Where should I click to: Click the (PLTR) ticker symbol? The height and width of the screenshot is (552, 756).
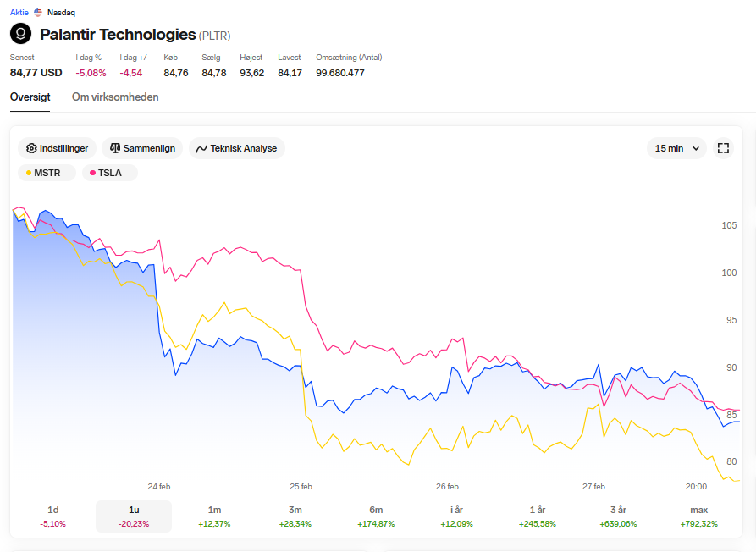(x=214, y=36)
